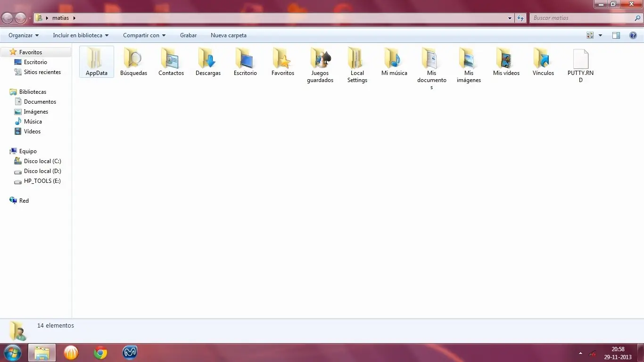Open Sitios recientes in the sidebar
The width and height of the screenshot is (644, 362).
(x=42, y=72)
